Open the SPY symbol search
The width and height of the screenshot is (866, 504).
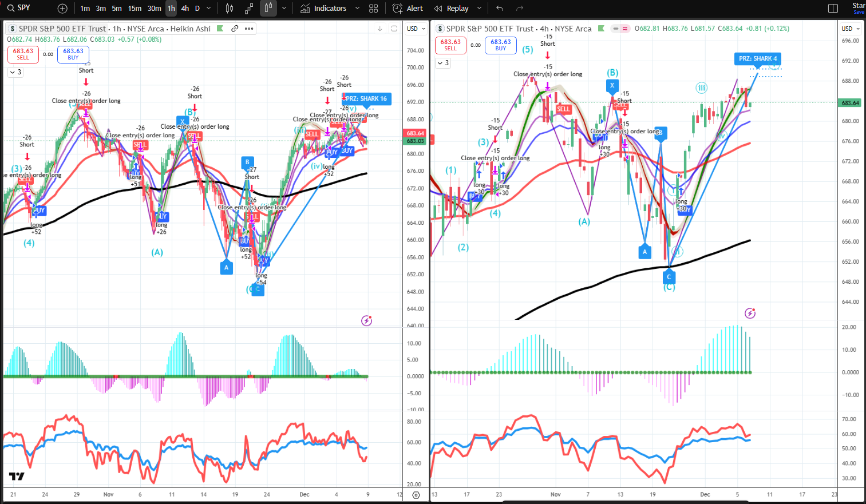18,8
